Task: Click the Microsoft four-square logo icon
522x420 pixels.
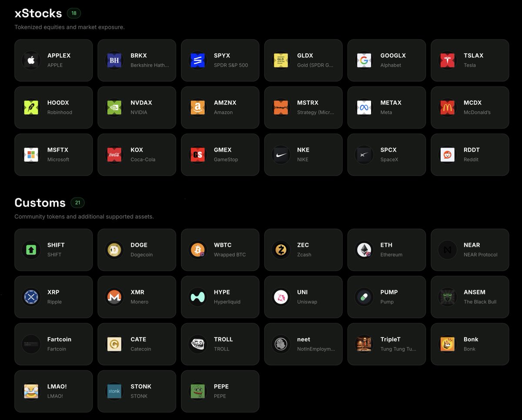Action: (x=31, y=155)
